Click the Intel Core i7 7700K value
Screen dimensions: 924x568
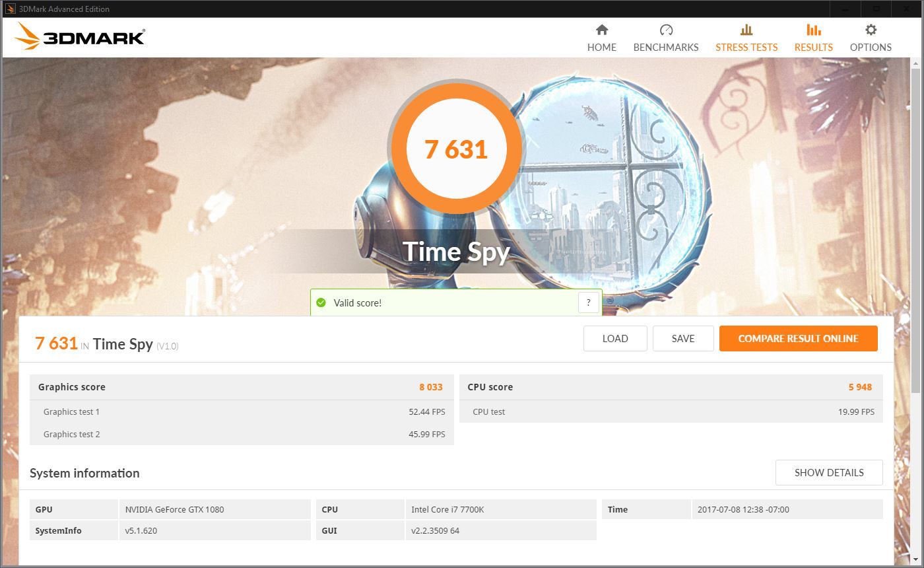[448, 509]
